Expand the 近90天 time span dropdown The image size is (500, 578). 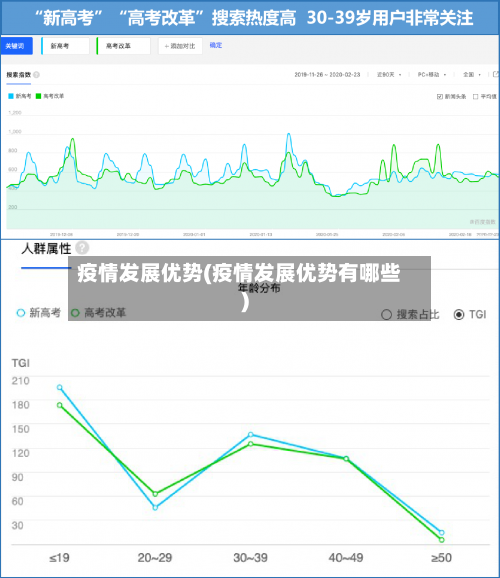[389, 74]
